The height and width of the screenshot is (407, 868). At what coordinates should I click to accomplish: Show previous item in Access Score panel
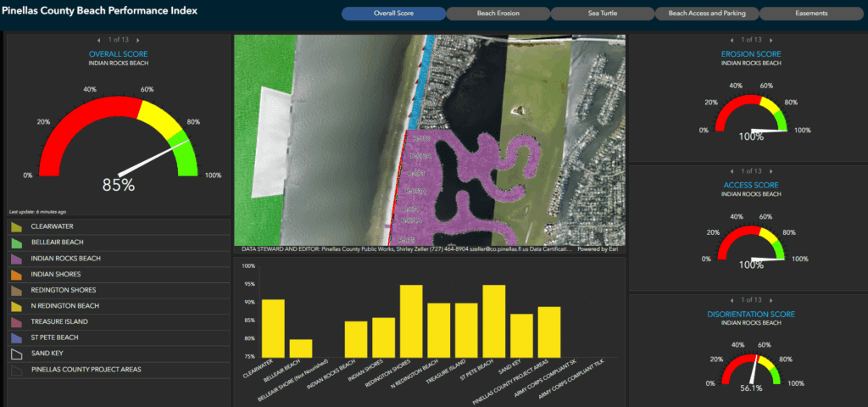pos(729,171)
